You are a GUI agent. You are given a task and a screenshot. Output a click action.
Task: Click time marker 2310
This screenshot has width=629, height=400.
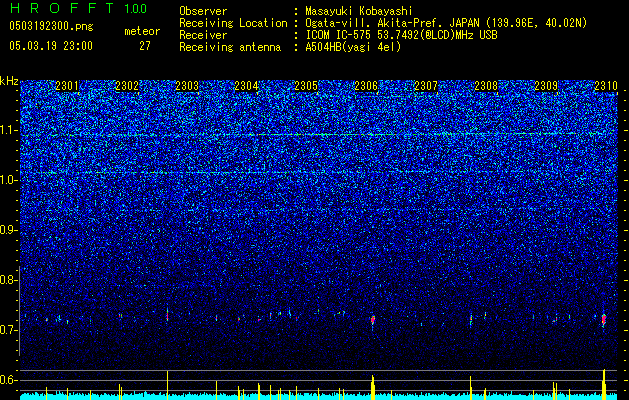click(606, 86)
